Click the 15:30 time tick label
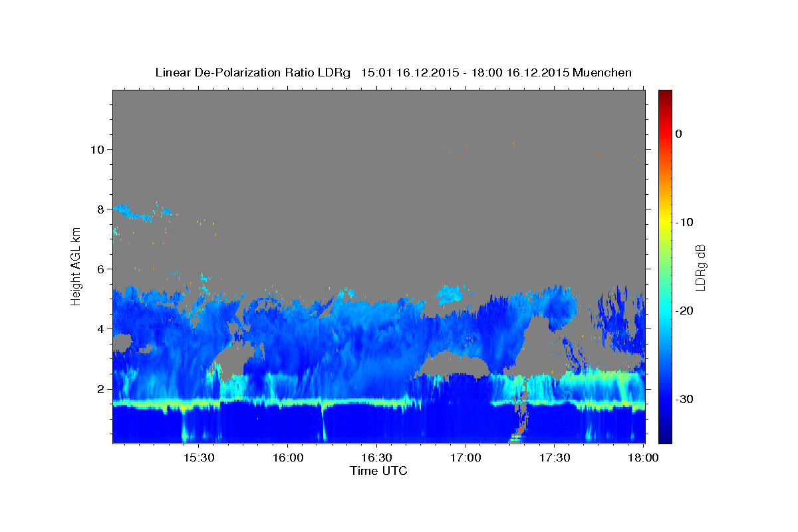The height and width of the screenshot is (532, 798). tap(199, 458)
